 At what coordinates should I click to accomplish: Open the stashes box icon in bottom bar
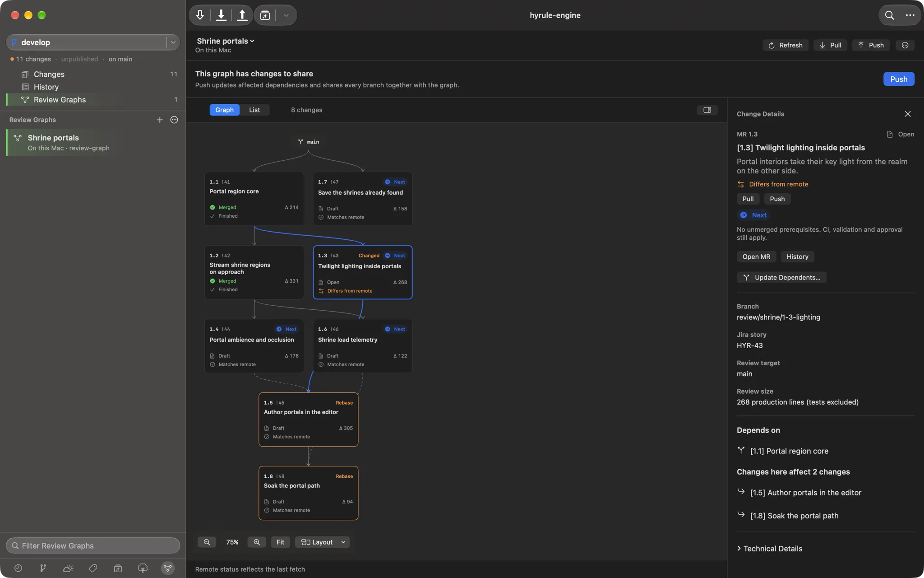pyautogui.click(x=118, y=568)
